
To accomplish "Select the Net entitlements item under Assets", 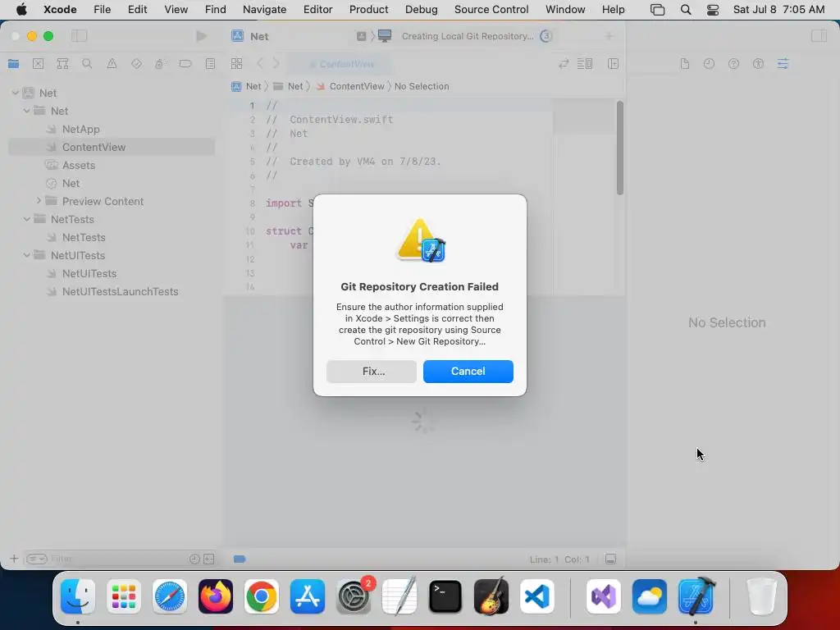I will [112, 183].
